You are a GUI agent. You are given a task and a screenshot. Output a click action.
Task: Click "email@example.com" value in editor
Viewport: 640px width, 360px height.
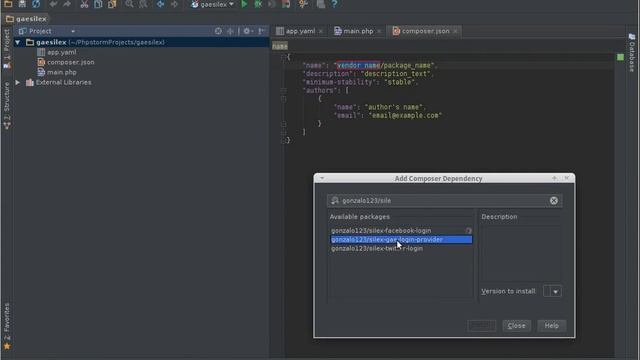pos(405,116)
